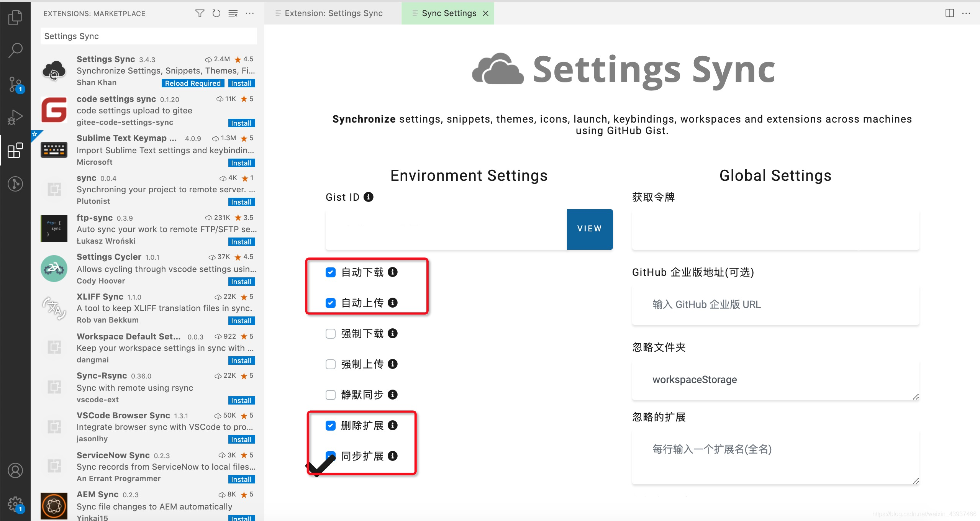This screenshot has width=980, height=521.
Task: Install Workspace Default Settings extension
Action: [x=241, y=360]
